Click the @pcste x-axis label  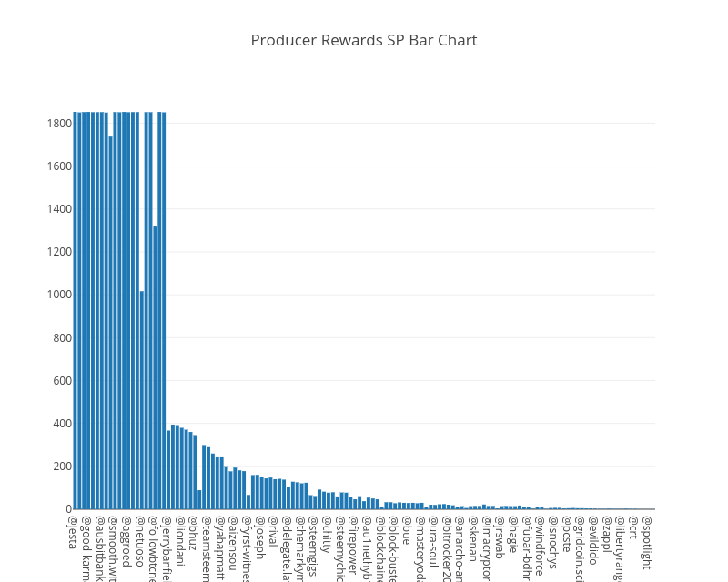tap(568, 534)
